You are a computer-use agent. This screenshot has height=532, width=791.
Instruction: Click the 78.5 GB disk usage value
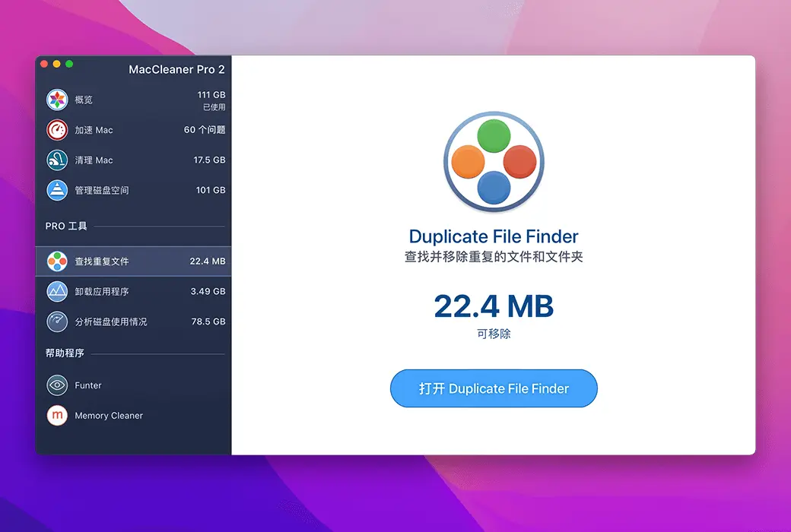[x=208, y=321]
